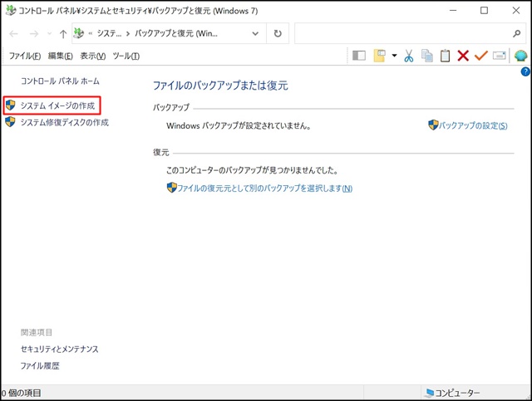Click the forward navigation arrow
Screen dimensions: 532x401
[34, 33]
